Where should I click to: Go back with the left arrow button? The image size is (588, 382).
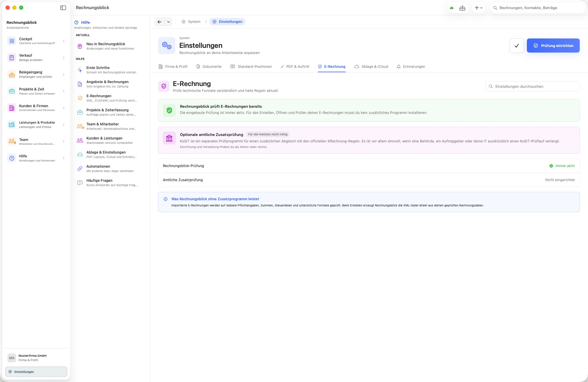pyautogui.click(x=159, y=22)
